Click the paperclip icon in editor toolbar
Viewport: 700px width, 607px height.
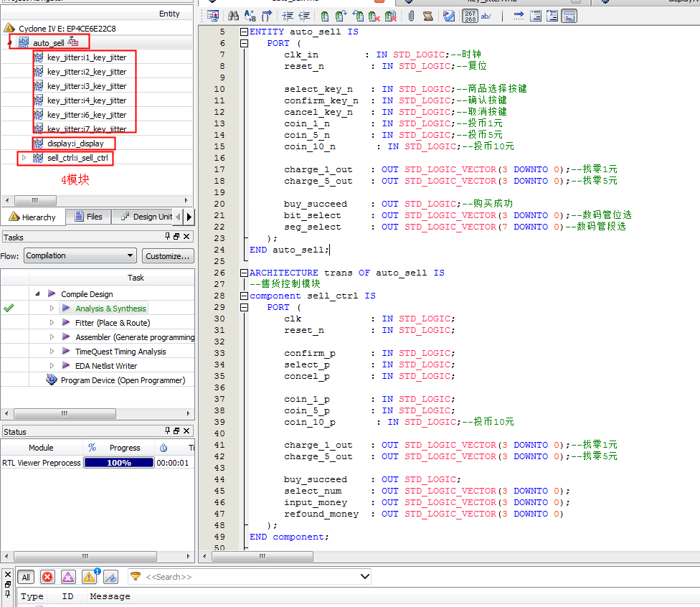[x=411, y=16]
